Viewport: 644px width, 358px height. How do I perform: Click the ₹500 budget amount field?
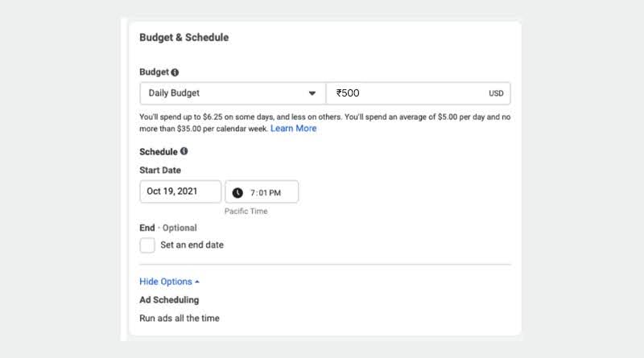click(x=418, y=93)
